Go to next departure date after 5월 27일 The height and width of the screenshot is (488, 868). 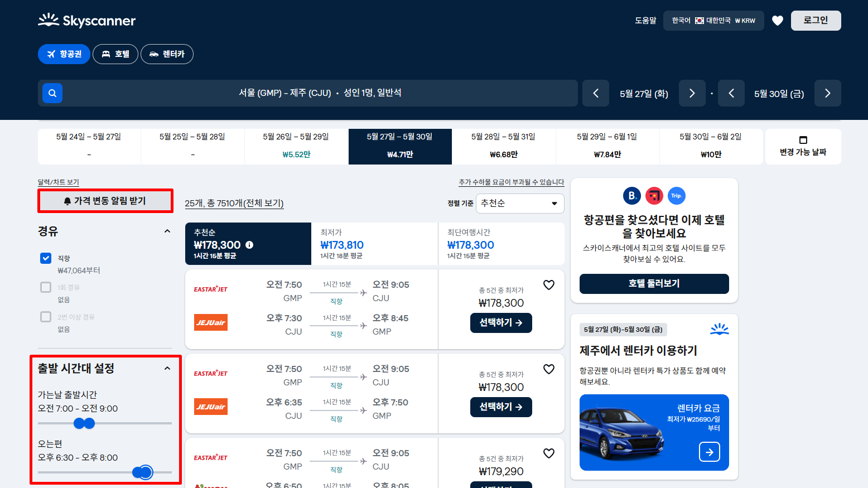(x=692, y=93)
